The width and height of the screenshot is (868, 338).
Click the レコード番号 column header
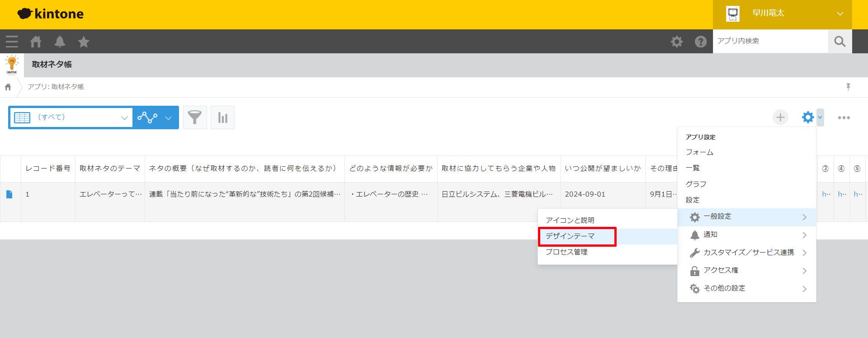pyautogui.click(x=48, y=169)
